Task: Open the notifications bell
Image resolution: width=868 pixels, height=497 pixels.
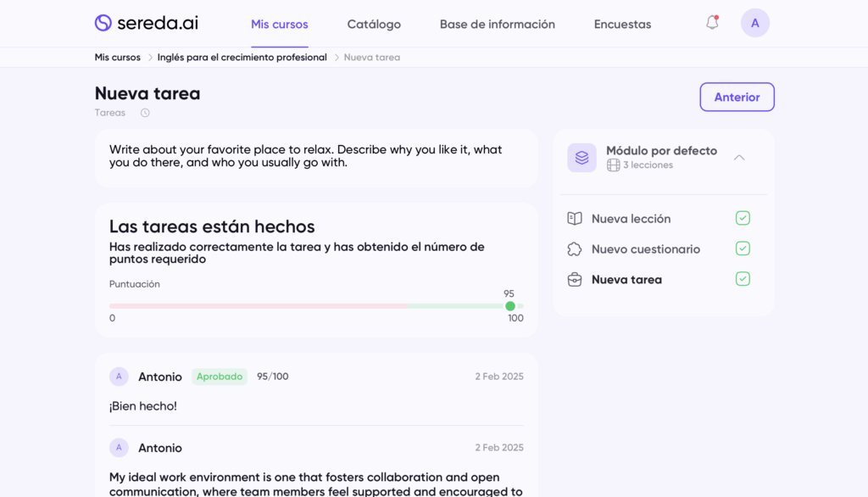Action: coord(712,23)
